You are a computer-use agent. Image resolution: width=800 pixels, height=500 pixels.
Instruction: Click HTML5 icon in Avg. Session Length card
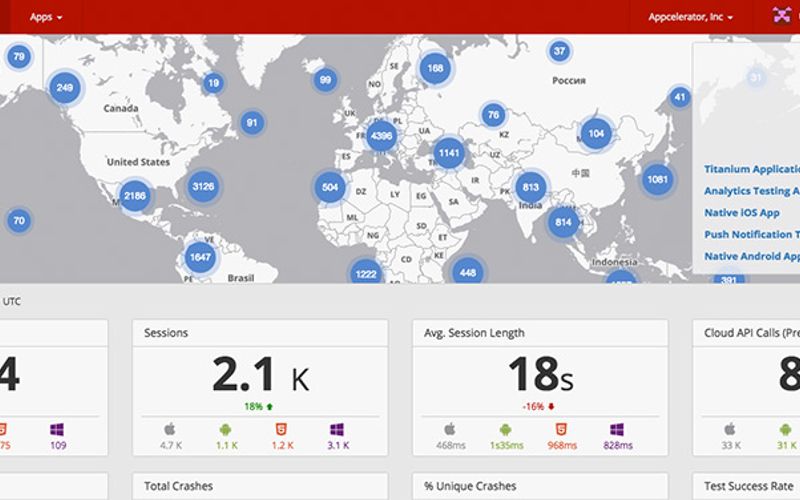pos(560,429)
